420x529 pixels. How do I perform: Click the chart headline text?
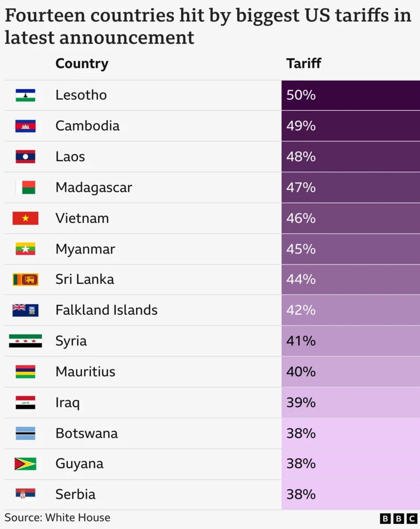(208, 26)
